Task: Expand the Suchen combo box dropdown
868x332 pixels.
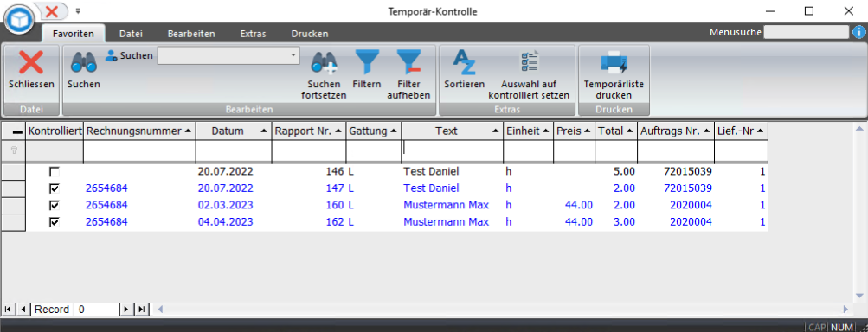Action: point(293,55)
